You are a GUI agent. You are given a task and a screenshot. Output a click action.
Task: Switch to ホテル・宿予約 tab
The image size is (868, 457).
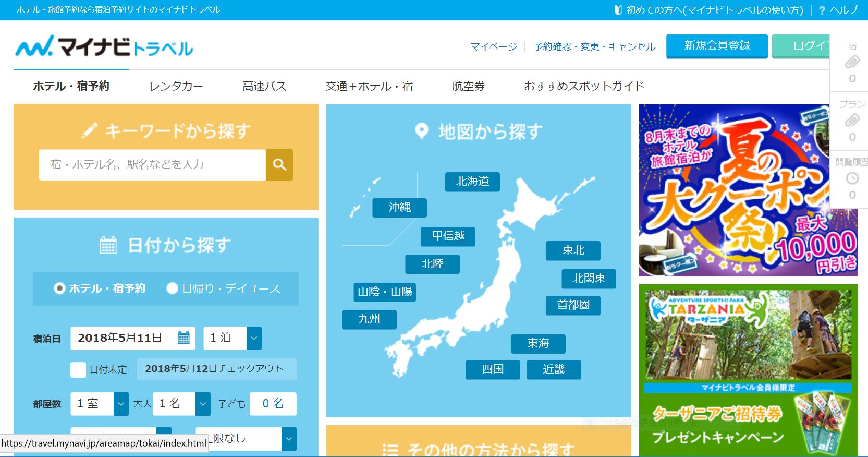(x=71, y=86)
